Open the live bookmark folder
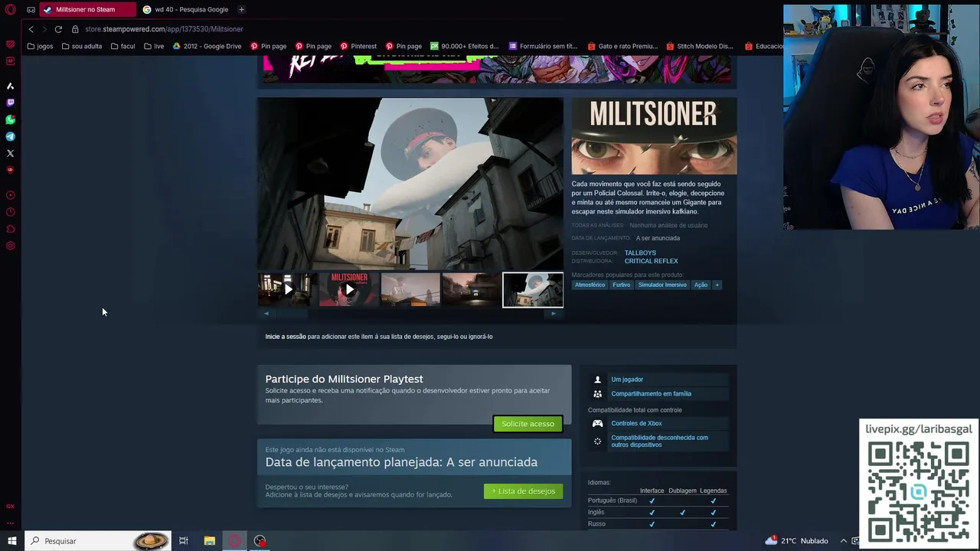This screenshot has width=980, height=551. click(x=154, y=46)
